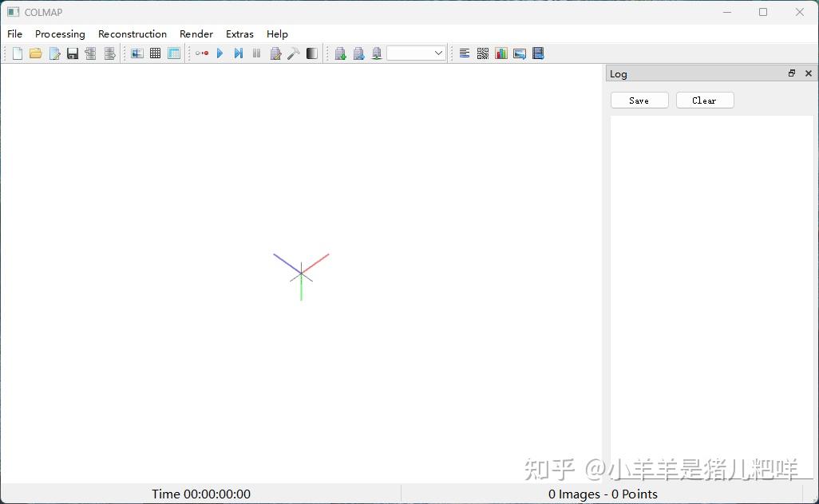Open the reconstruction statistics chart icon
Screen dimensions: 819x504
500,53
